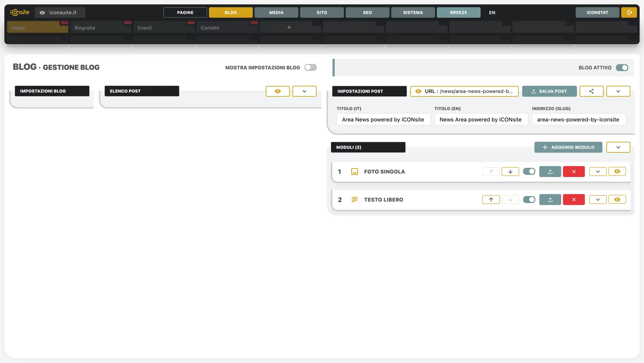The image size is (644, 363).
Task: Collapse Impostazioni Post panel chevron
Action: pyautogui.click(x=618, y=91)
